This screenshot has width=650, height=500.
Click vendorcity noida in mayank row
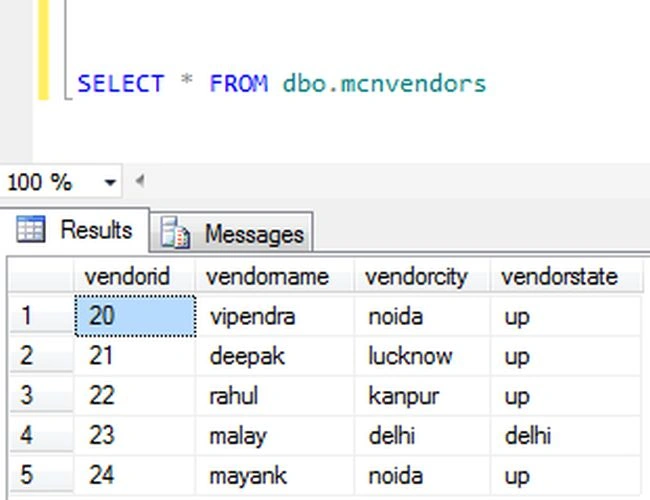422,475
